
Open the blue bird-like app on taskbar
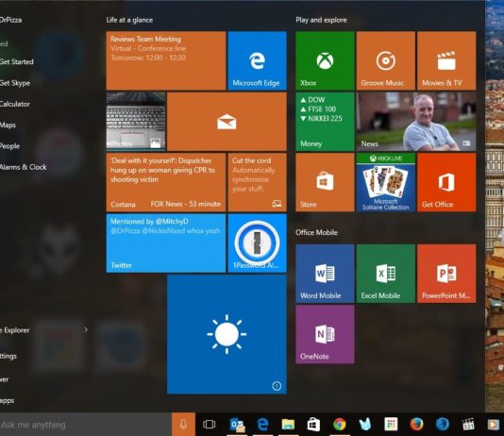[x=365, y=424]
